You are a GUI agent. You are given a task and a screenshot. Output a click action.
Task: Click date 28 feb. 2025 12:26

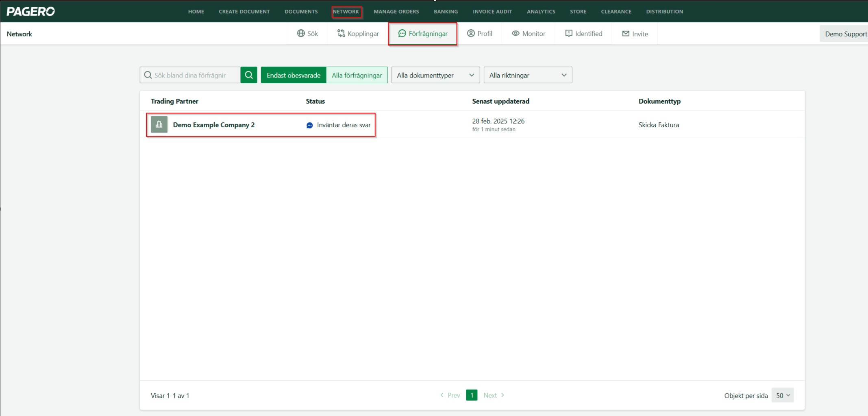click(498, 121)
